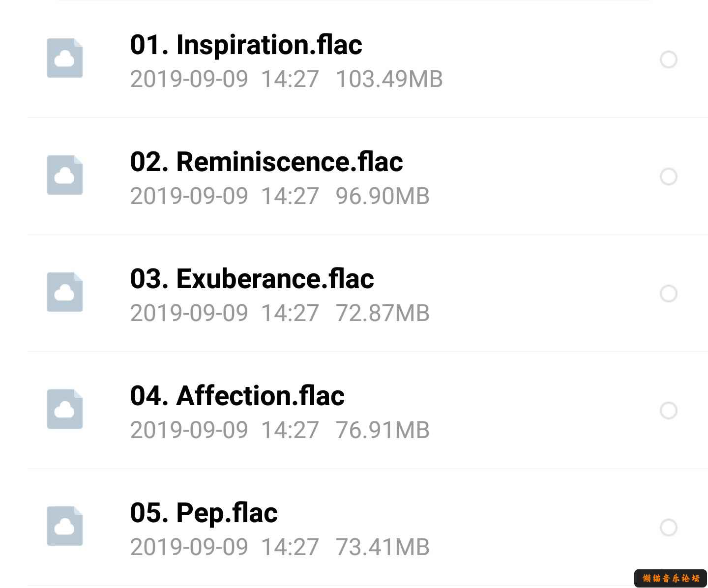Screen dimensions: 708x588
Task: Click the cloud file icon for 05. Pep.flac
Action: point(65,526)
